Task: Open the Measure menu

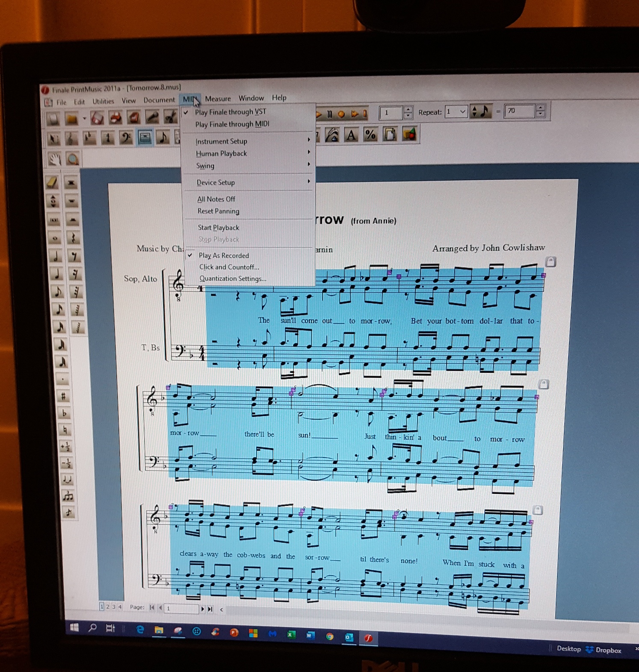Action: pyautogui.click(x=218, y=99)
